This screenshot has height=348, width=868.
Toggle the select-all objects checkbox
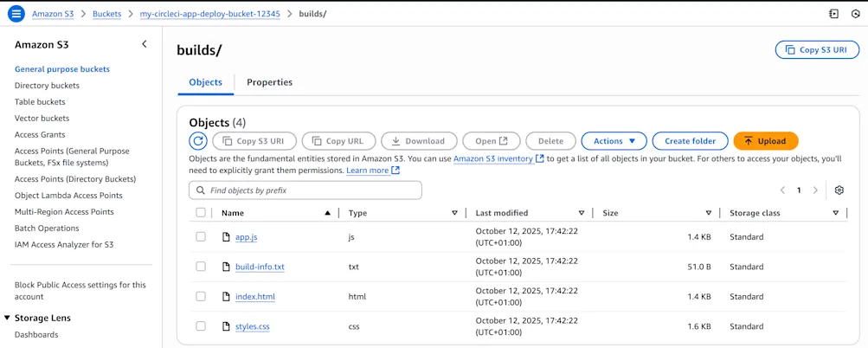tap(201, 213)
